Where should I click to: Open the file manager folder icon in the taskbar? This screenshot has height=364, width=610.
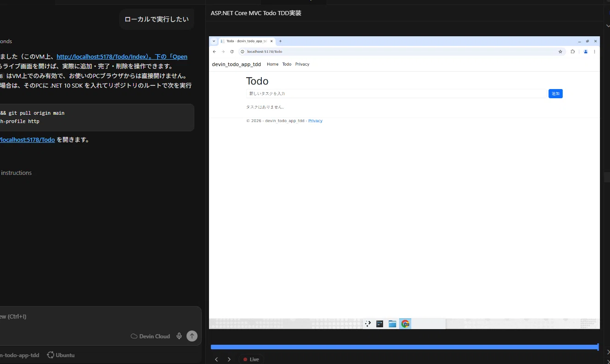click(x=392, y=324)
